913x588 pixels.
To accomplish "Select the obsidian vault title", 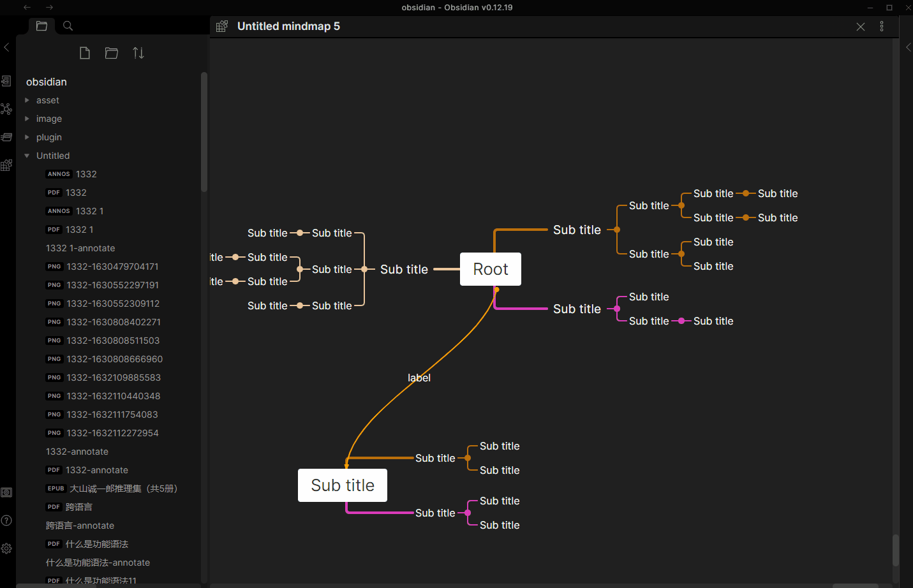I will click(47, 82).
